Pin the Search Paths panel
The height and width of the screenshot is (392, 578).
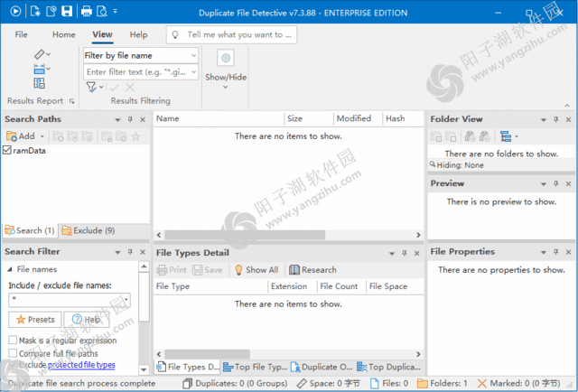pyautogui.click(x=130, y=119)
